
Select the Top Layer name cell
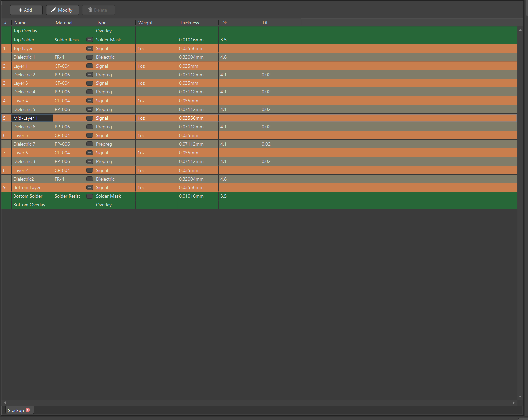[32, 48]
